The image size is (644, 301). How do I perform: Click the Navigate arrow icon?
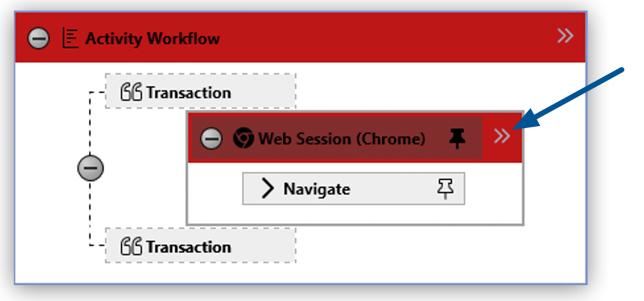[x=267, y=189]
